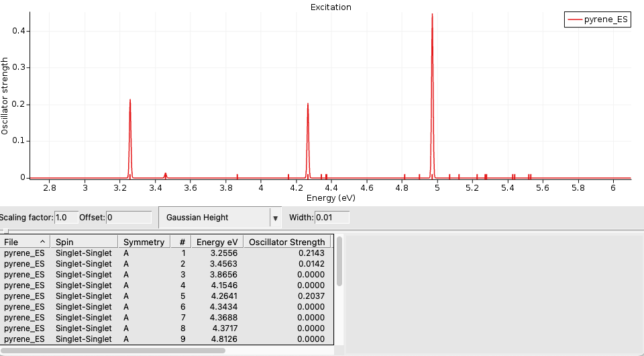644x356 pixels.
Task: Sort by Oscillator Strength column header
Action: point(286,242)
